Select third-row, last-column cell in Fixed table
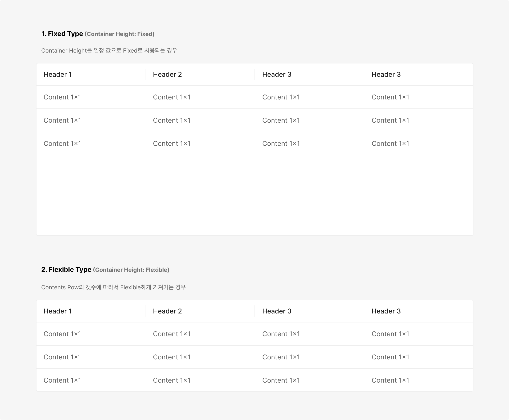This screenshot has width=509, height=420. (390, 144)
